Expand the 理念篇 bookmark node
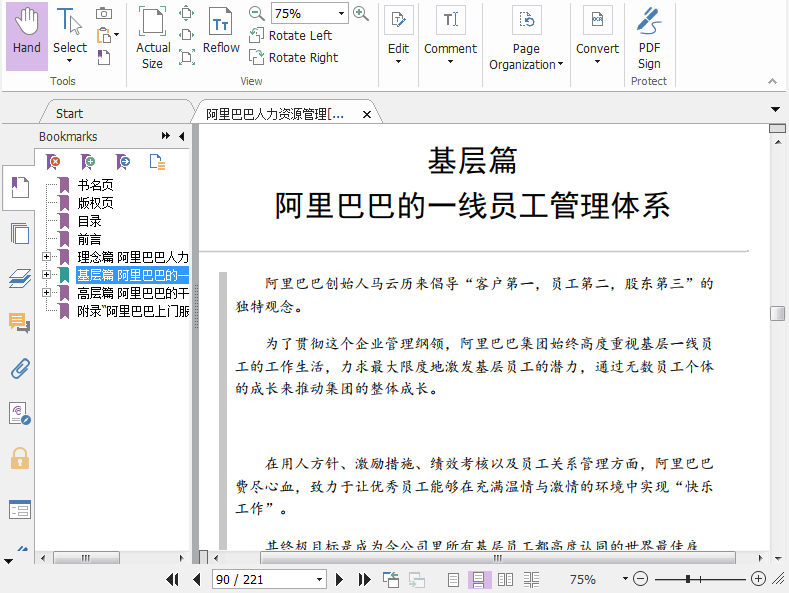The height and width of the screenshot is (593, 789). coord(47,257)
